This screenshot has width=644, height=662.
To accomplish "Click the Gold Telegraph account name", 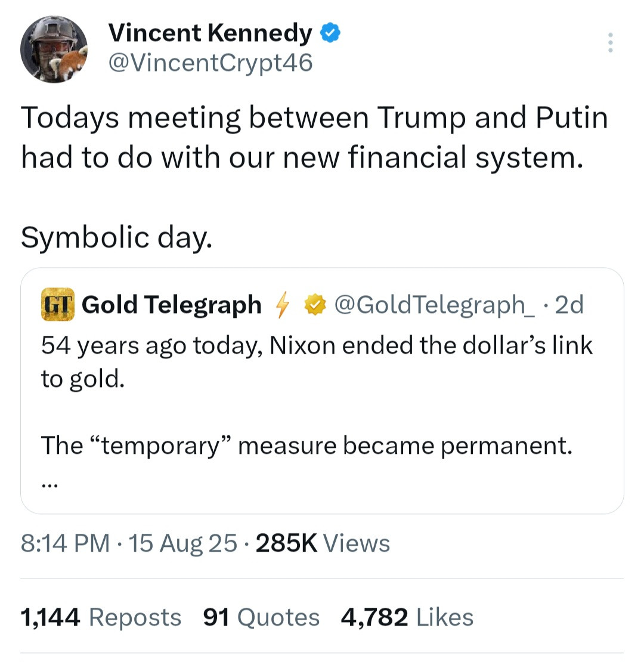I will tap(171, 305).
